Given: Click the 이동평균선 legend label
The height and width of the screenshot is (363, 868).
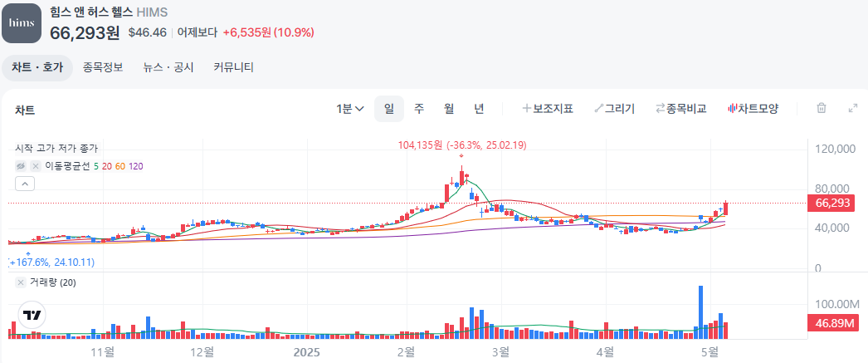Looking at the screenshot, I should click(67, 165).
